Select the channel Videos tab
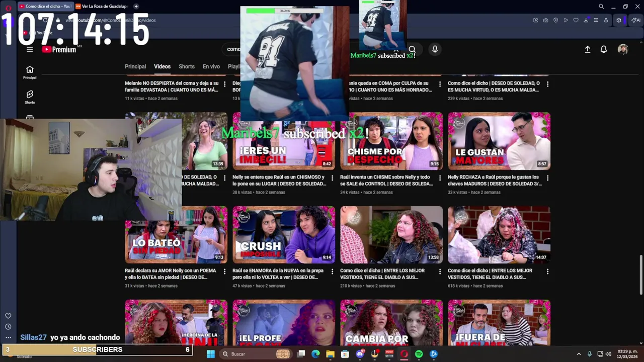Image resolution: width=644 pixels, height=362 pixels. coord(162,66)
